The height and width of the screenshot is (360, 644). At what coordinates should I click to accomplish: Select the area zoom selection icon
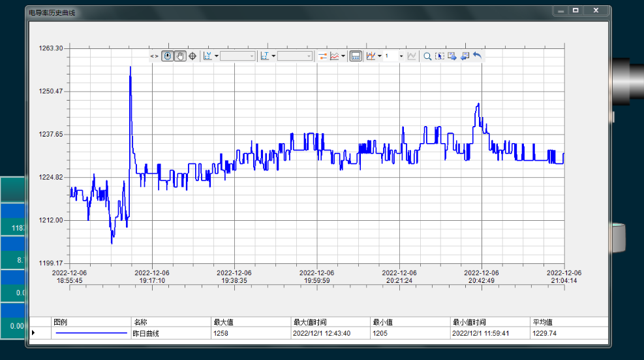[440, 56]
